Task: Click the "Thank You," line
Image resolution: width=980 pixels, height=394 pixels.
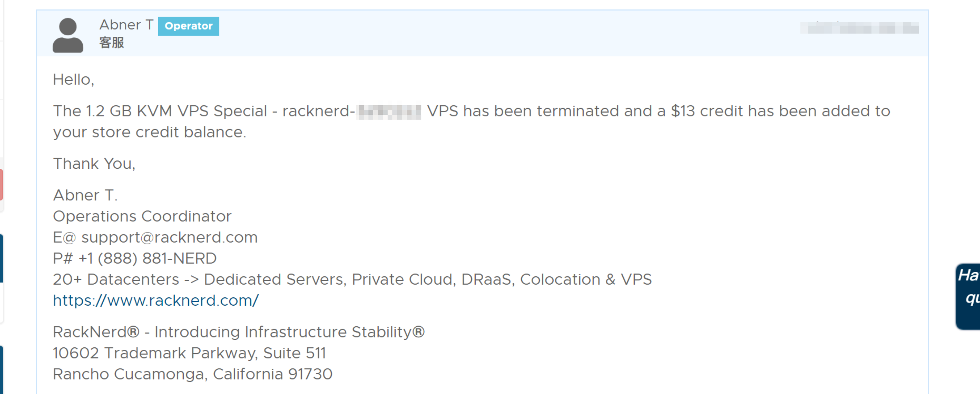Action: [94, 164]
